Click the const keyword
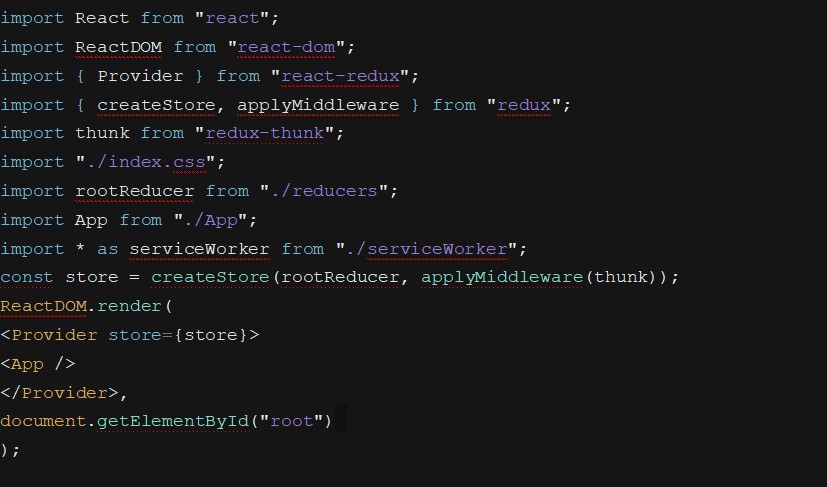Screen dimensions: 827x487 27,277
